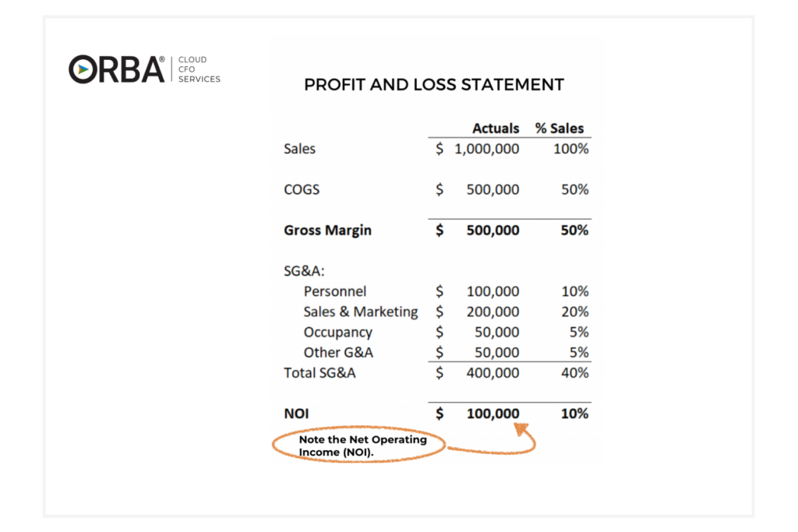Click the Sales & Marketing line item
The height and width of the screenshot is (532, 798).
coord(361,312)
